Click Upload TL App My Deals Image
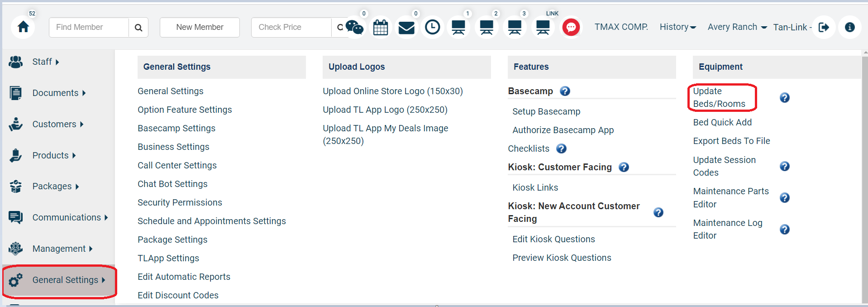This screenshot has height=307, width=868. coord(386,134)
